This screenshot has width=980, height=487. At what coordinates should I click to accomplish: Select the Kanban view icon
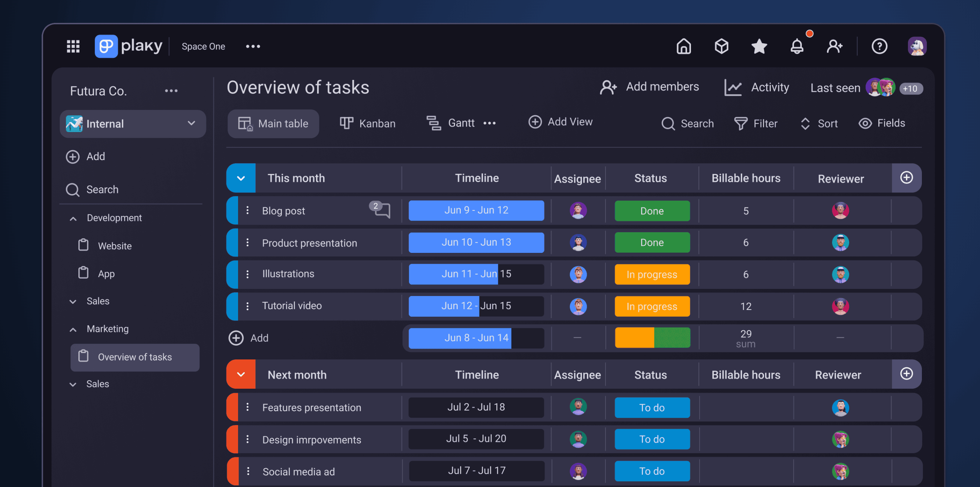(x=346, y=123)
